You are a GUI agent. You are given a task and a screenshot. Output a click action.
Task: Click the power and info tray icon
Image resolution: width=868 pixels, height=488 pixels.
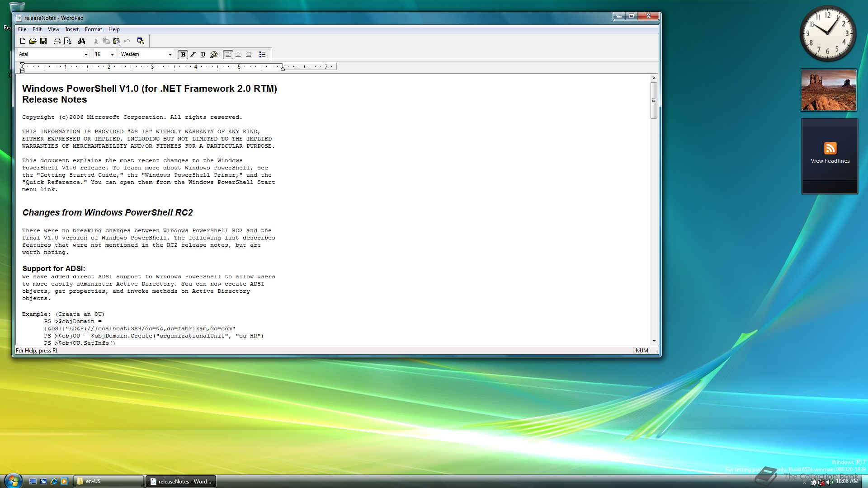814,483
